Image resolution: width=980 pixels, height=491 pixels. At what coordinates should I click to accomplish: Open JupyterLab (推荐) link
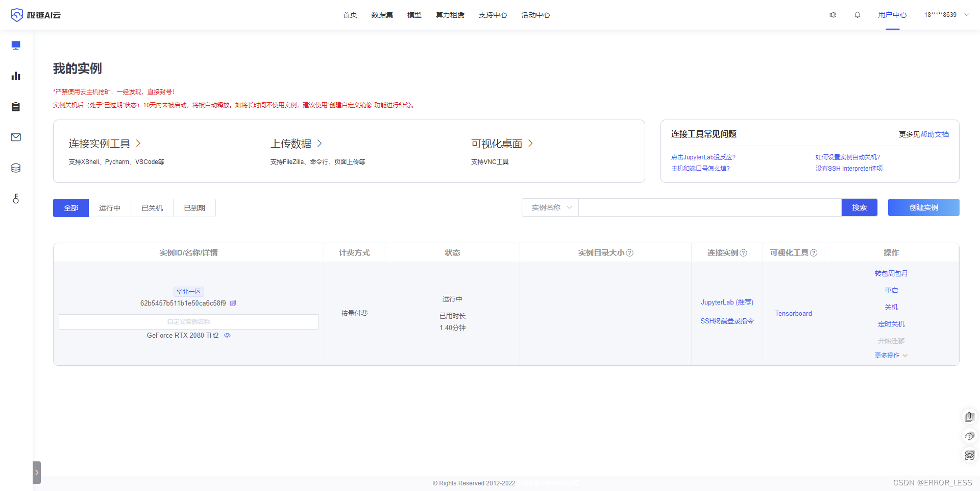pos(727,302)
